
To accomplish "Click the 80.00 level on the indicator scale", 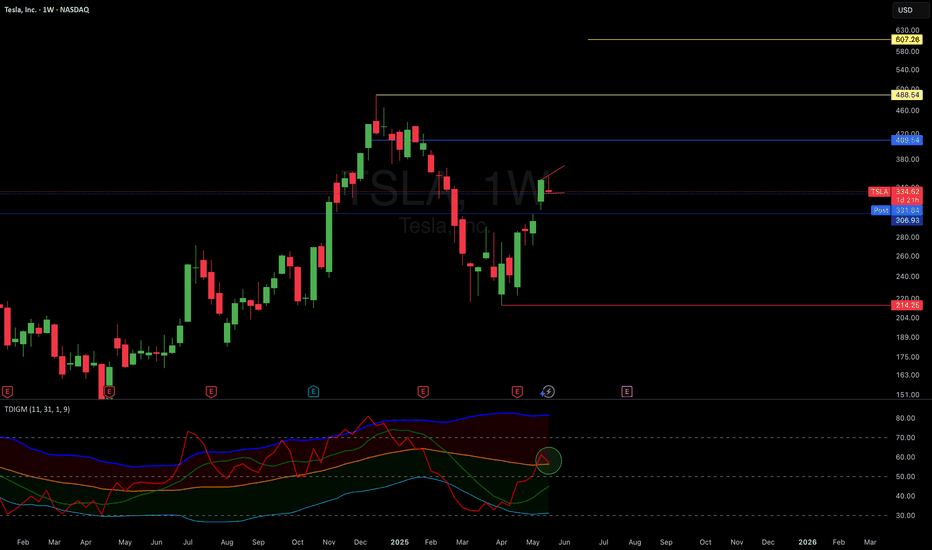I will point(905,419).
